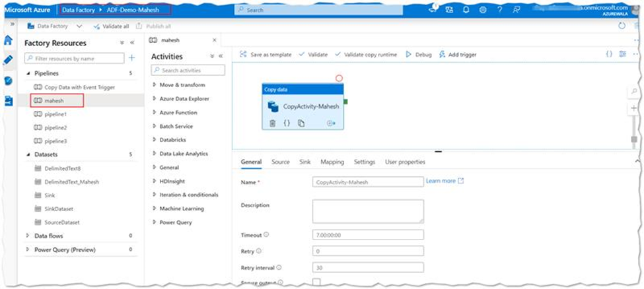Switch to the Source tab
644x289 pixels.
[281, 162]
